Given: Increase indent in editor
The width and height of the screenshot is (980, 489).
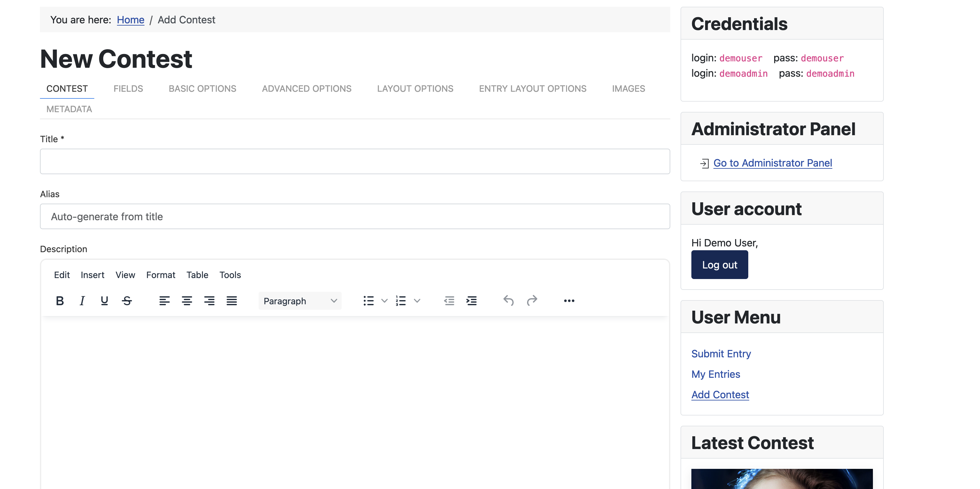Looking at the screenshot, I should [472, 301].
